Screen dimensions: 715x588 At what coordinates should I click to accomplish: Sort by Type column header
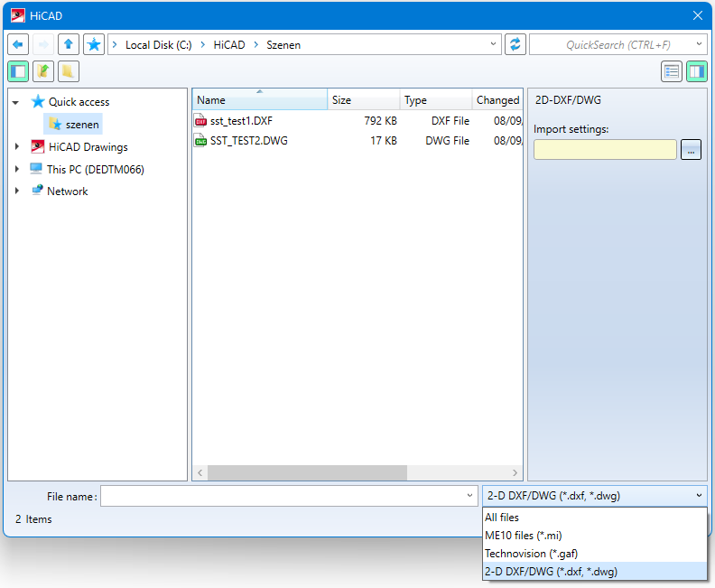pyautogui.click(x=435, y=99)
